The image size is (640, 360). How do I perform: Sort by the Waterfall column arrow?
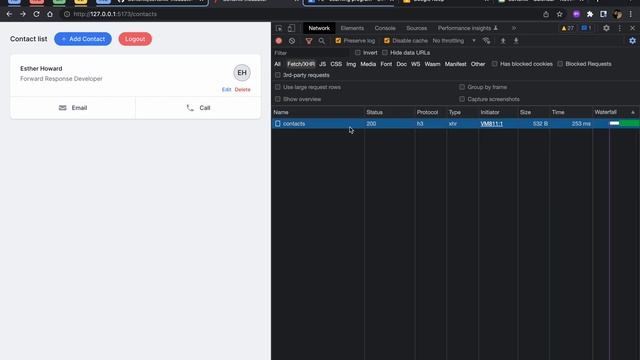coord(633,112)
